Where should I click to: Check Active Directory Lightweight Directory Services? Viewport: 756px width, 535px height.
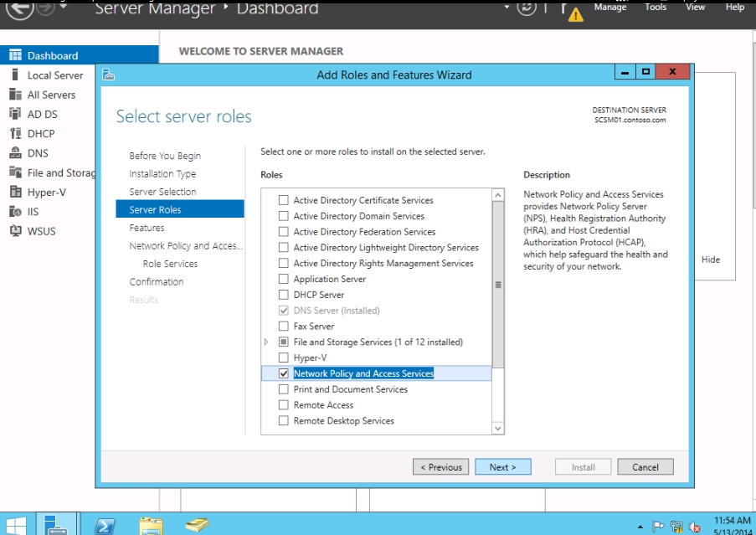point(284,247)
